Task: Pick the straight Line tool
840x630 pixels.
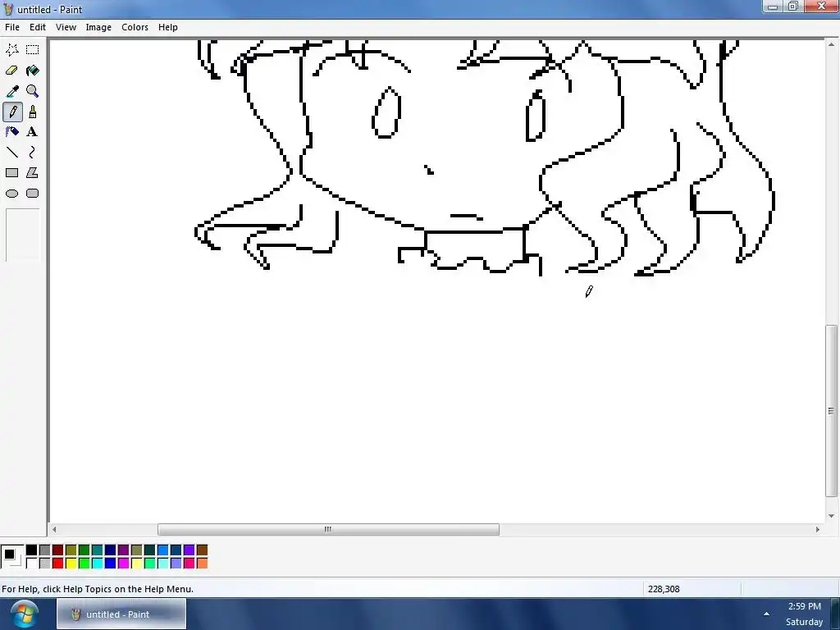Action: pyautogui.click(x=12, y=153)
